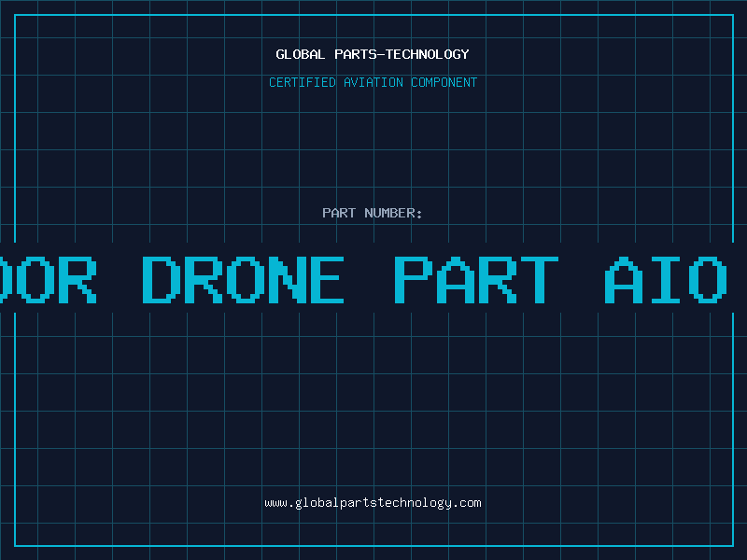Click the .com ending of the website address
This screenshot has height=560, width=747.
[467, 503]
